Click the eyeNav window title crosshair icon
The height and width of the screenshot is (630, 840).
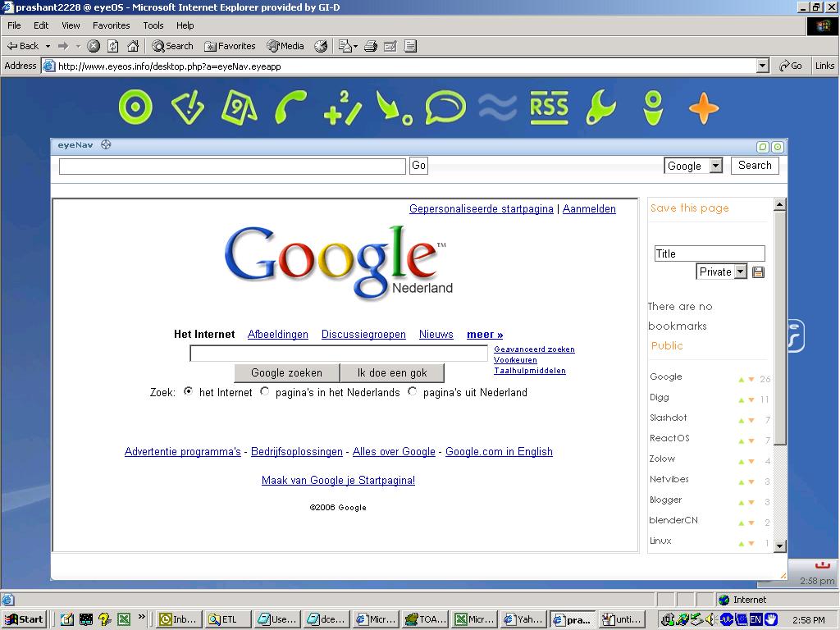click(106, 144)
